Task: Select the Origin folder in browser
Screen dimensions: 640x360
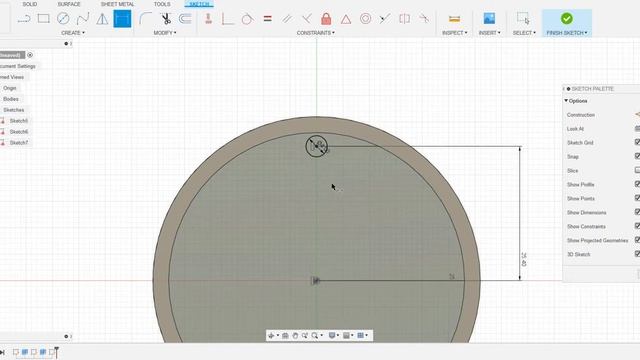Action: [9, 88]
